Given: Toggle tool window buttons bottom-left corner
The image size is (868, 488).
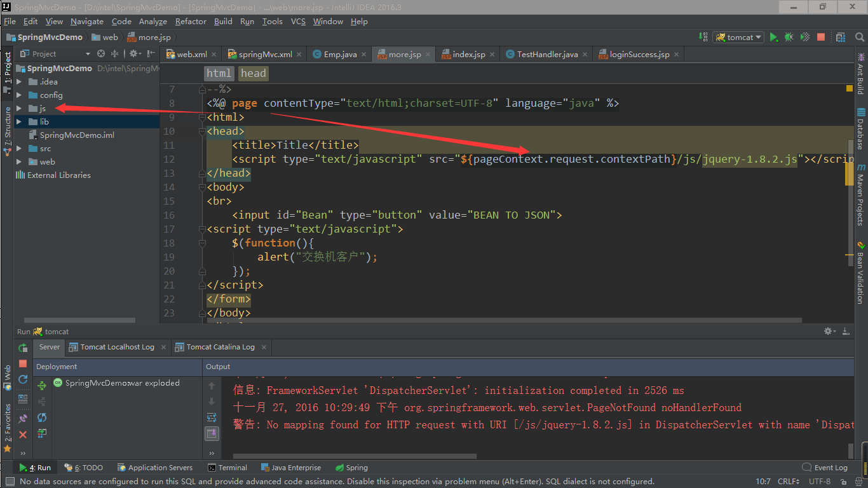Looking at the screenshot, I should coord(9,482).
